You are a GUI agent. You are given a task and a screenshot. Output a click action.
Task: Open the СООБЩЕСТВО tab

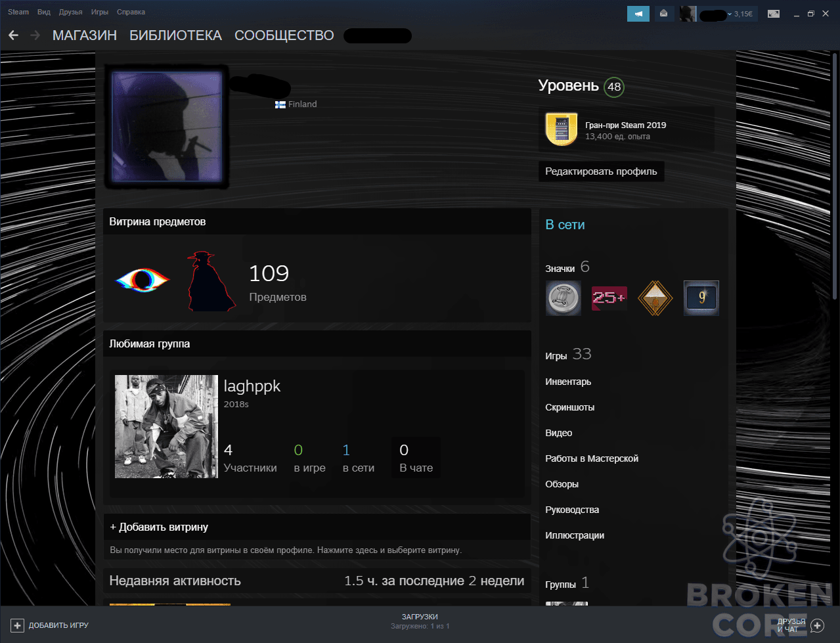tap(284, 35)
